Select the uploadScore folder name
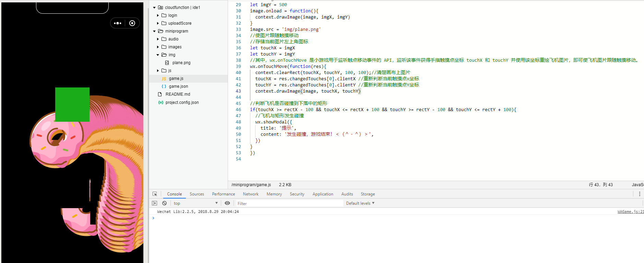Image resolution: width=644 pixels, height=263 pixels. click(x=180, y=23)
